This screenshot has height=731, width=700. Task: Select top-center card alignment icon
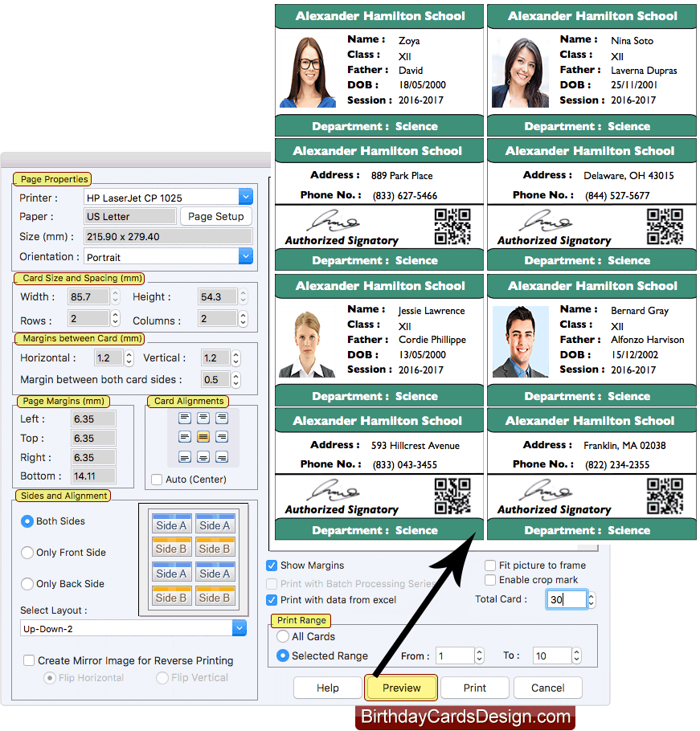(x=203, y=418)
